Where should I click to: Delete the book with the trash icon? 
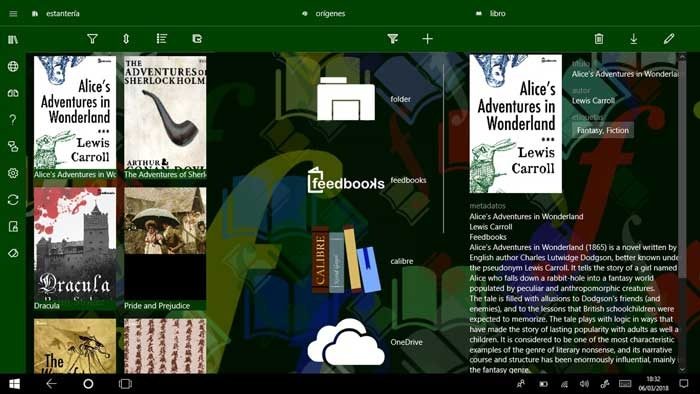click(599, 39)
